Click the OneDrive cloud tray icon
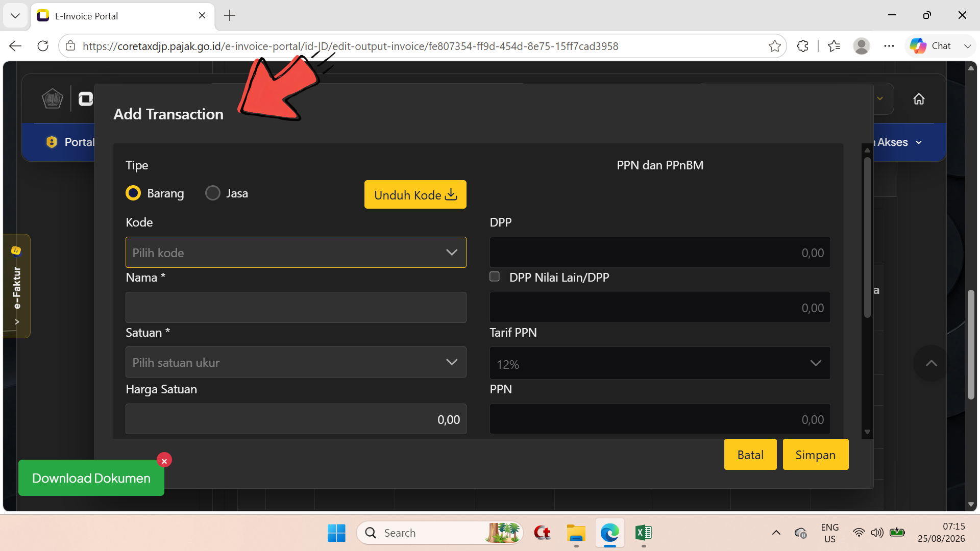The width and height of the screenshot is (980, 551). [x=800, y=533]
